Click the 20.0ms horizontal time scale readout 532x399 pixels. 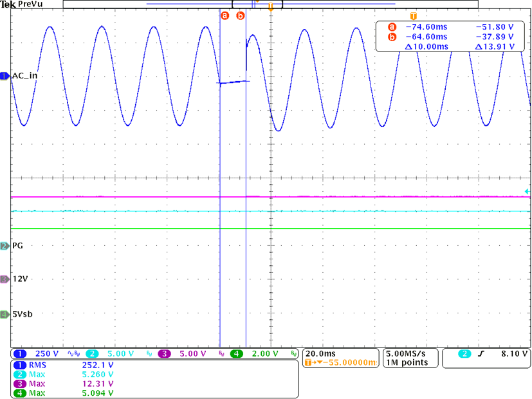pos(320,354)
